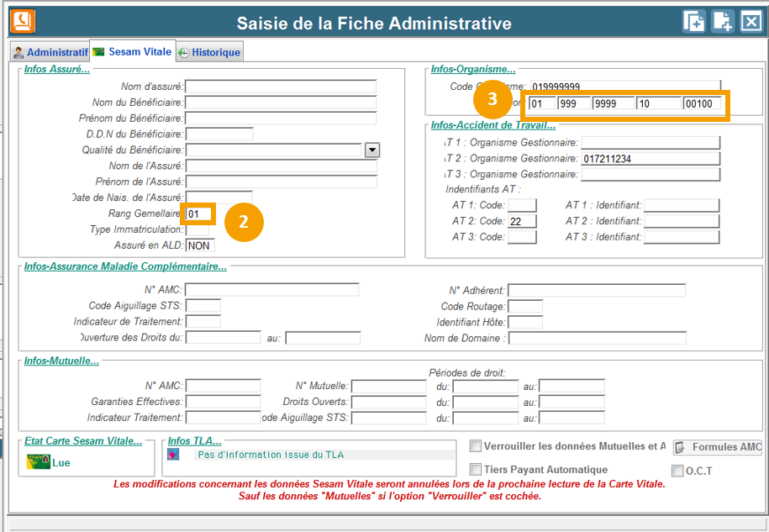Click the AT 1 Code field
The height and width of the screenshot is (532, 769).
(522, 205)
